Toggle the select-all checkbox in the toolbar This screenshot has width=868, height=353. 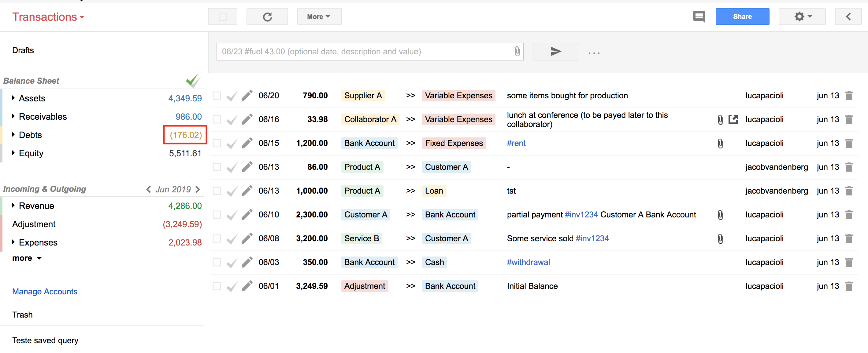[x=223, y=16]
